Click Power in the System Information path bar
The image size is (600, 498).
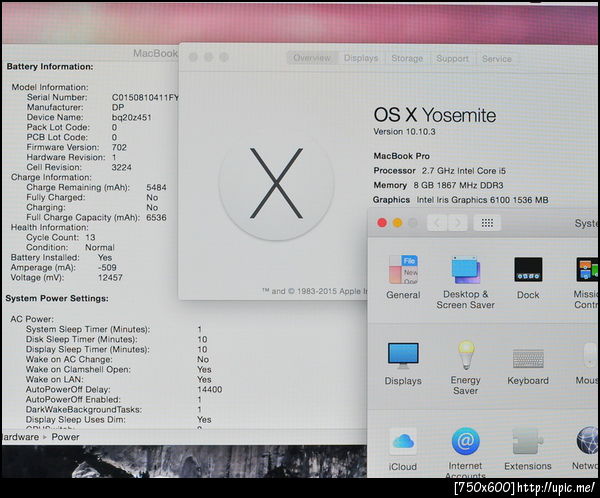(65, 437)
